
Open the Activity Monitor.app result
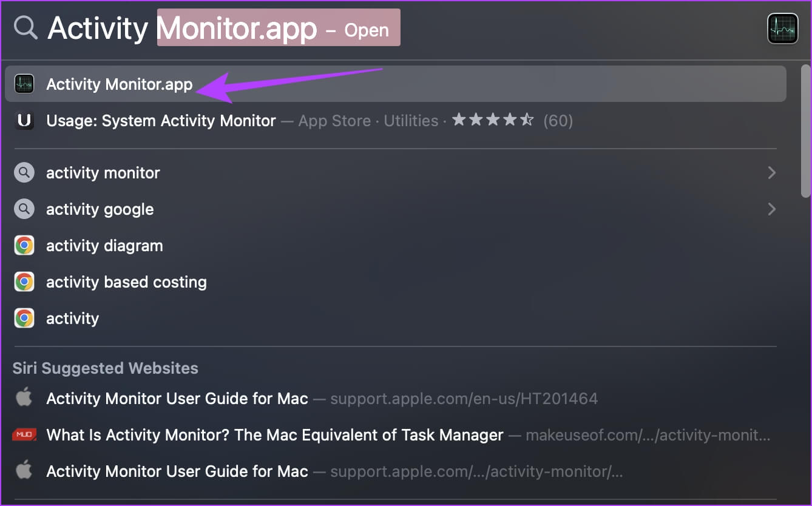[x=396, y=84]
